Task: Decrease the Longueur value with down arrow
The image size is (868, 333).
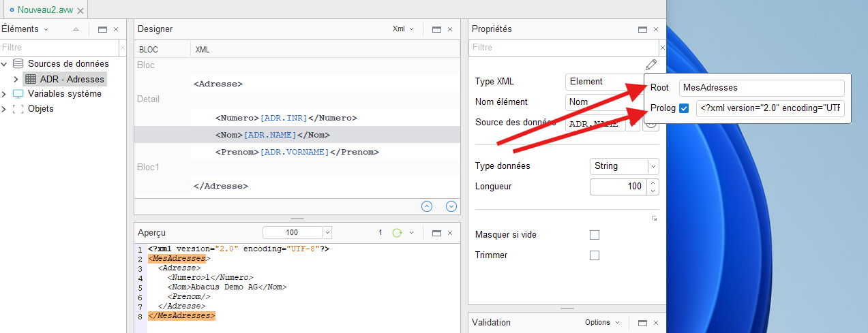Action: [653, 191]
